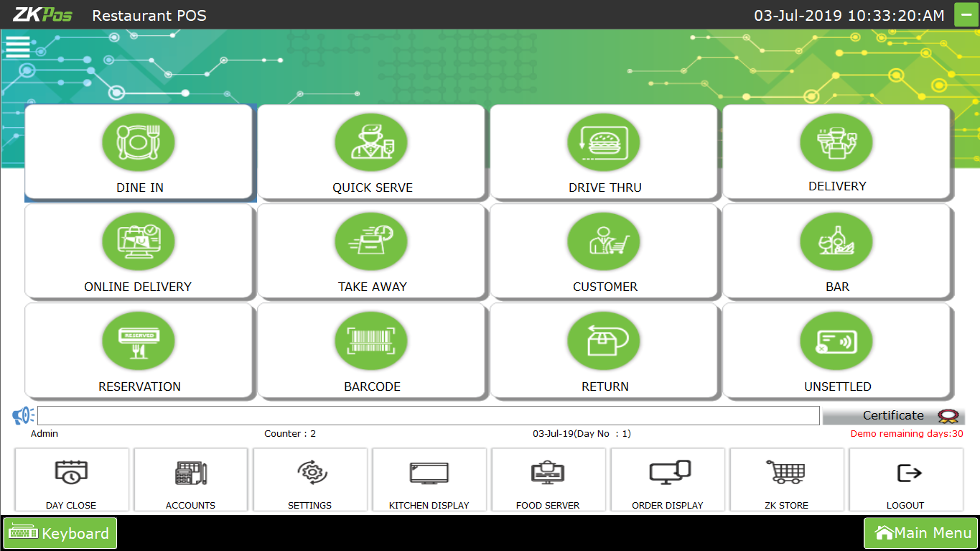This screenshot has height=551, width=980.
Task: Open the hamburger navigation menu
Action: (17, 46)
